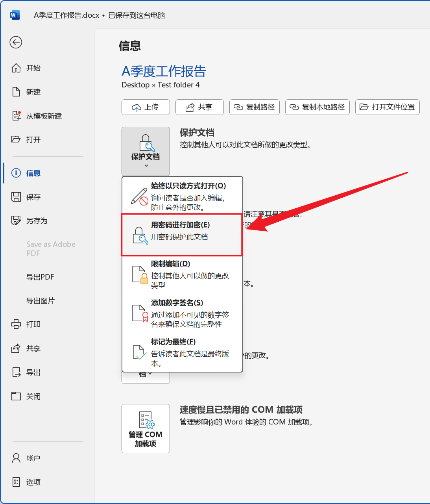Select 导出PDF in the sidebar
The height and width of the screenshot is (504, 430).
coord(41,277)
